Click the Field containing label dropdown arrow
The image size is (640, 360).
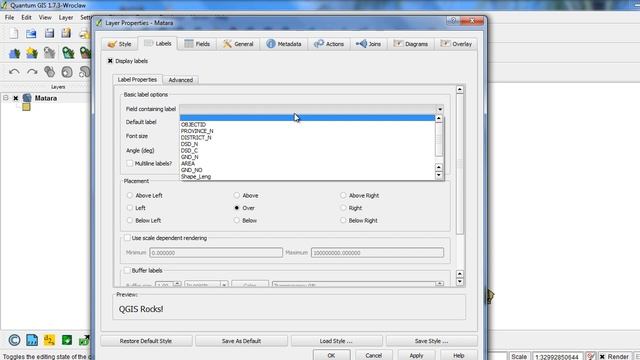click(x=440, y=109)
